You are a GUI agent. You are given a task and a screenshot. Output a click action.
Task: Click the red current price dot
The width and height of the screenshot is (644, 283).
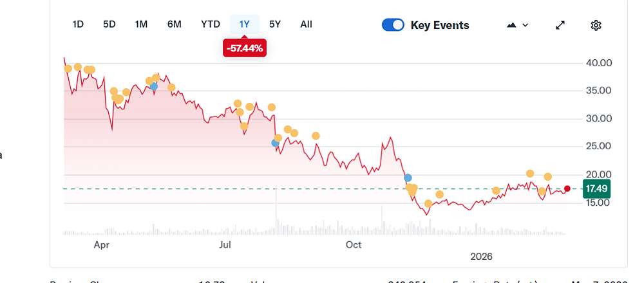tap(567, 188)
